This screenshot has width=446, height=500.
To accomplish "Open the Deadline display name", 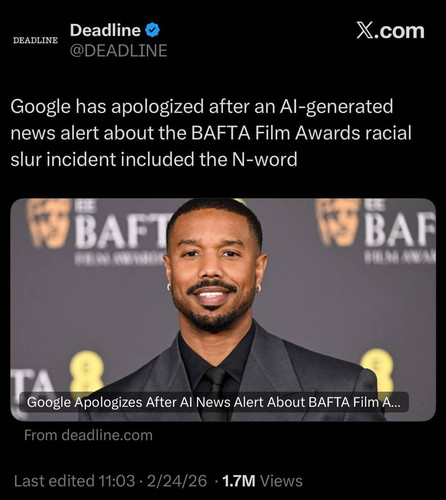I will [x=105, y=30].
